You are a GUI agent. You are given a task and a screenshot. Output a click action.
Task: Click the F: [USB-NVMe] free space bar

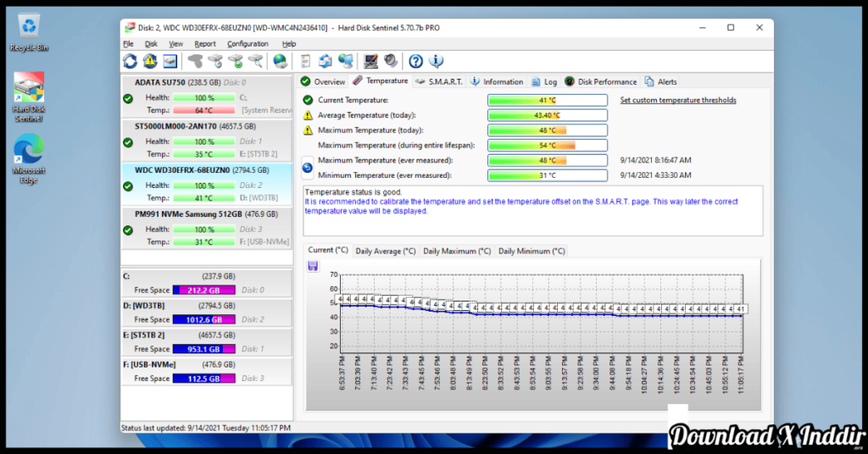203,379
